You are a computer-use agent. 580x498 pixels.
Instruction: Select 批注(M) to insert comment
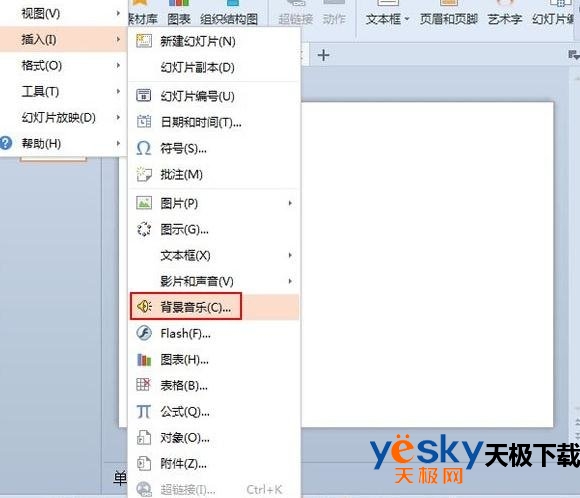[214, 174]
